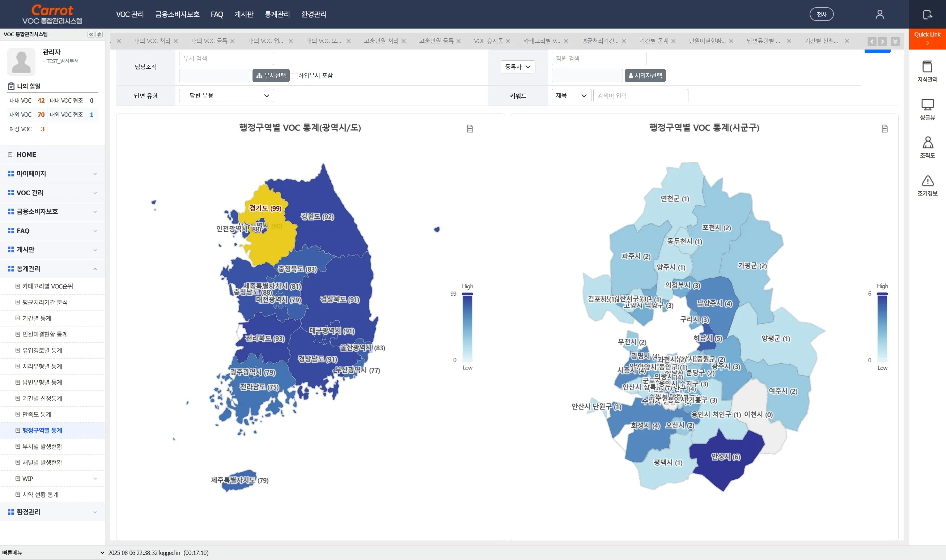Open the user profile icon in the header
946x560 pixels.
click(x=879, y=14)
